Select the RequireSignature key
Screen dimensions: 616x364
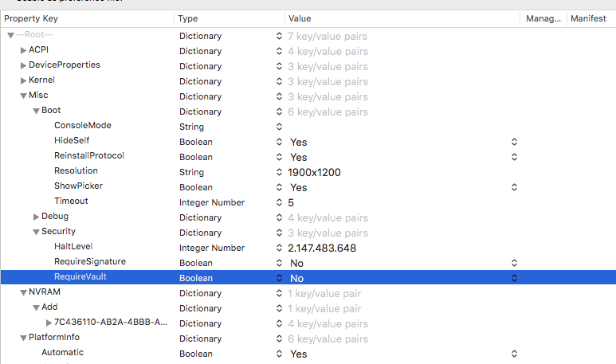(90, 261)
